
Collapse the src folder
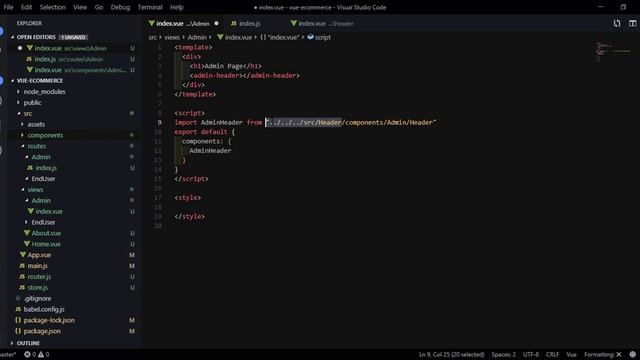pos(27,113)
